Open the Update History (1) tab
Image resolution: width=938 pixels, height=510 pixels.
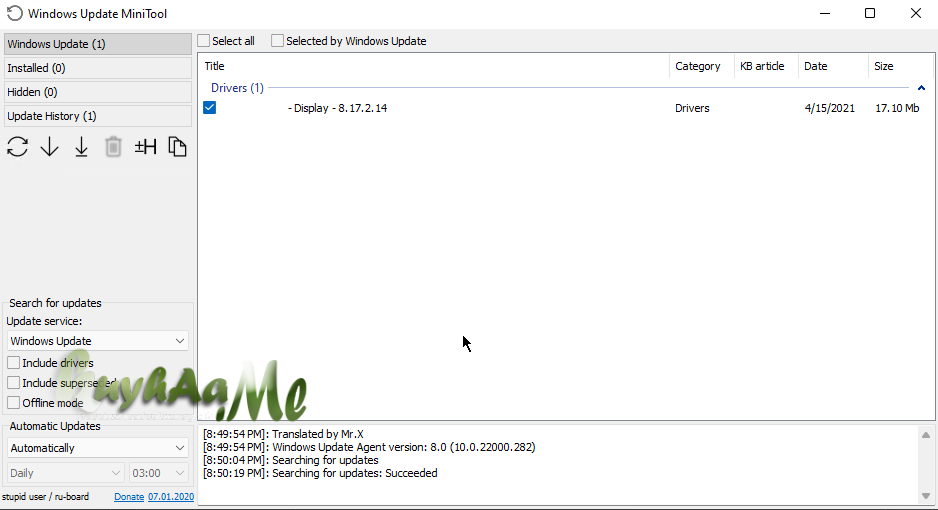(98, 116)
